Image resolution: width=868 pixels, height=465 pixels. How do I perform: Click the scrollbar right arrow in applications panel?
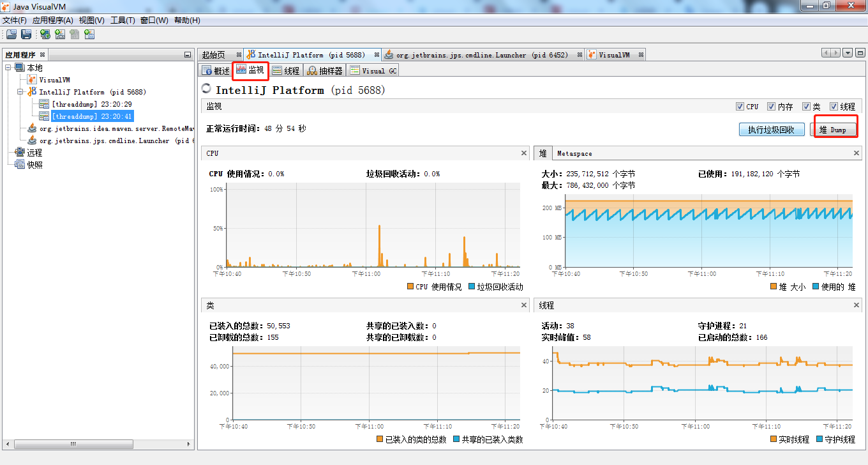point(188,443)
